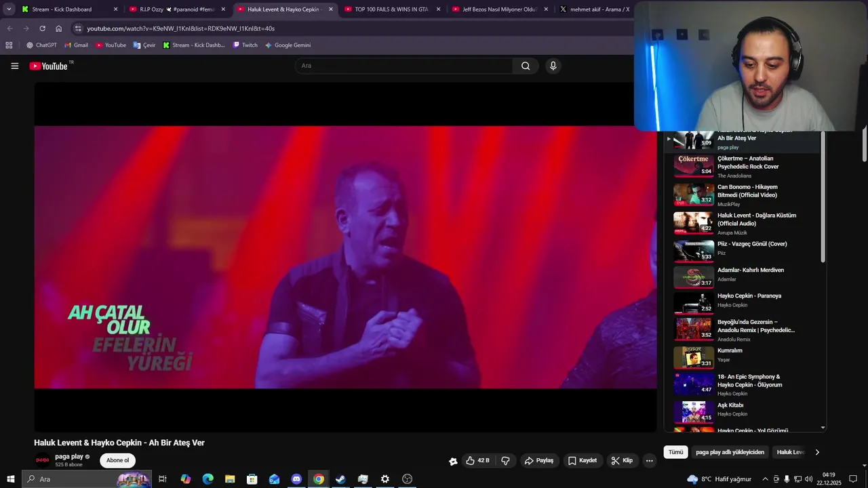Click the youtube.com address bar URL
This screenshot has height=488, width=868.
click(181, 28)
